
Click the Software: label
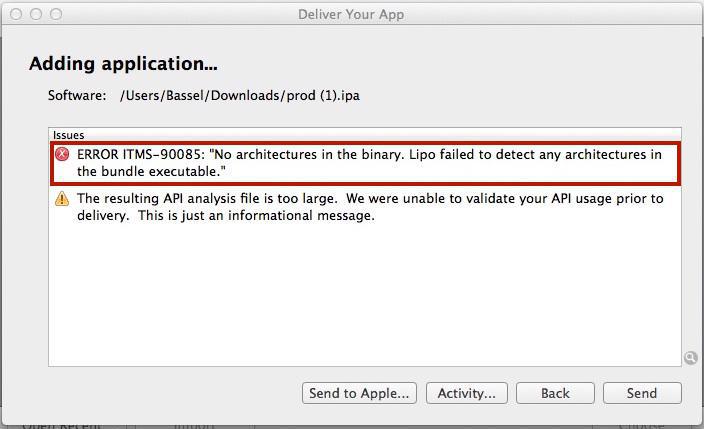point(76,96)
